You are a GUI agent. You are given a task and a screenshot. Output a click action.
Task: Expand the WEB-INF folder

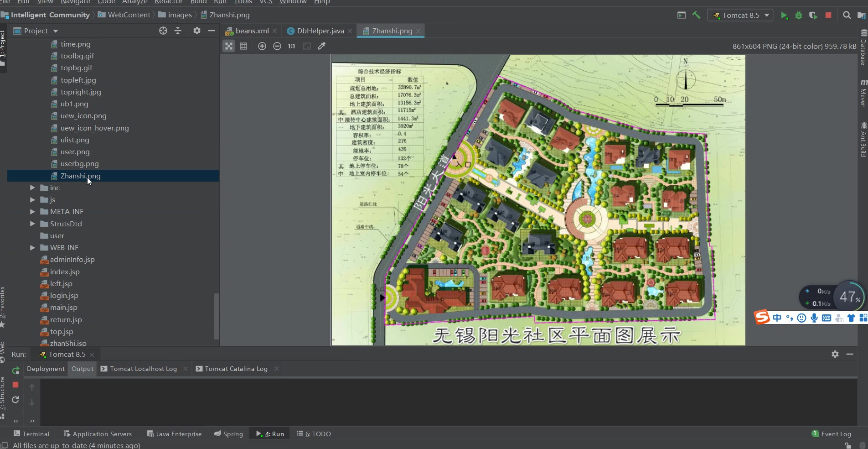(x=32, y=247)
